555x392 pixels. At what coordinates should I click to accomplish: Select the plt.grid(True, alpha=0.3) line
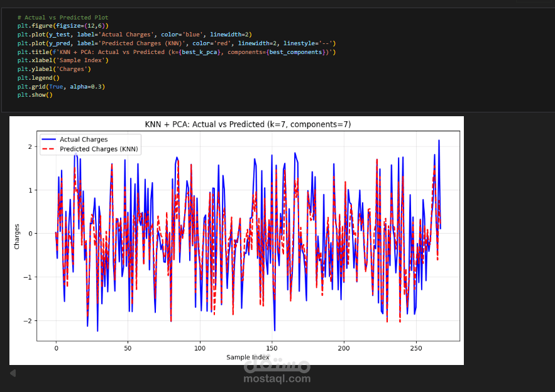pyautogui.click(x=61, y=86)
